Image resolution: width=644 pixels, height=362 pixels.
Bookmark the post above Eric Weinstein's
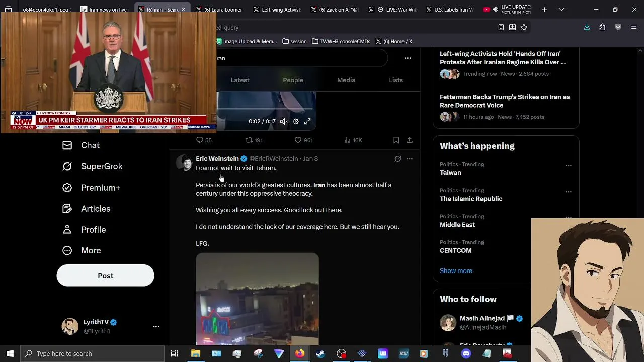396,140
